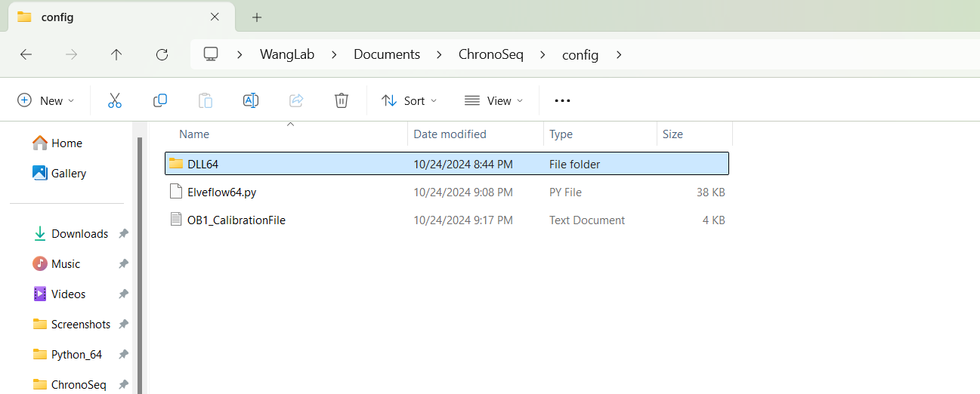Select the Elveflow64.py file
Viewport: 980px width, 394px height.
click(x=221, y=192)
